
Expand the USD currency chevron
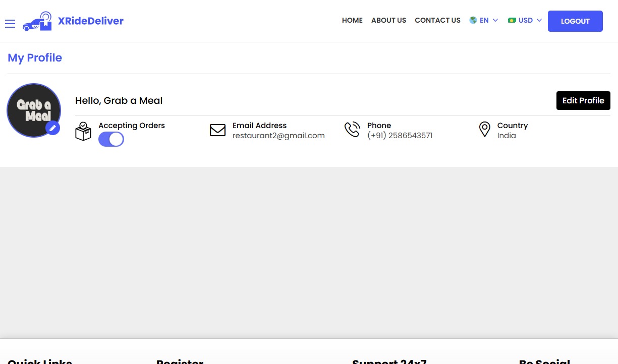(539, 21)
